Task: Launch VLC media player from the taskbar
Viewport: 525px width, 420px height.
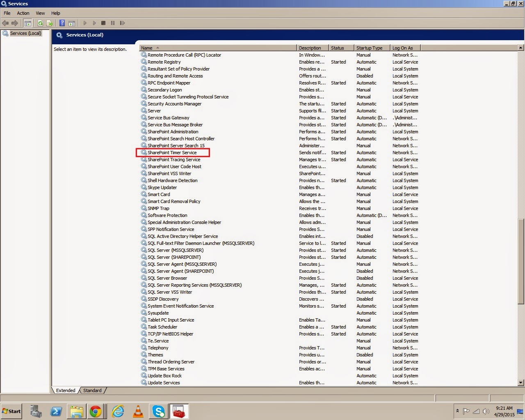Action: (x=138, y=411)
